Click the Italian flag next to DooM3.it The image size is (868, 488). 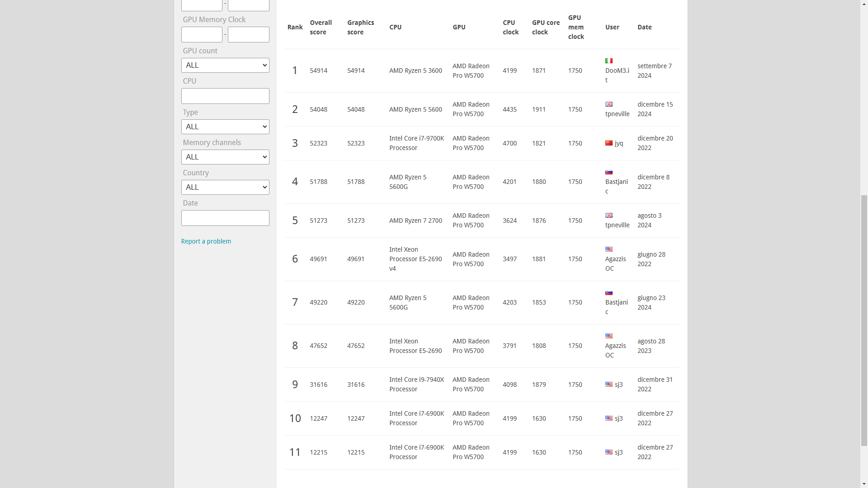(609, 61)
